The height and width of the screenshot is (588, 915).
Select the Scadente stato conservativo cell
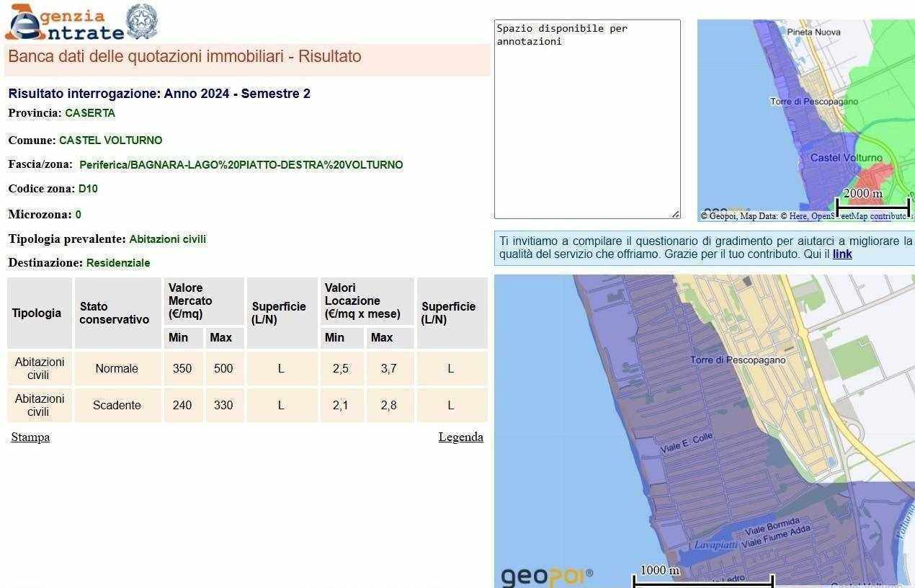tap(117, 405)
